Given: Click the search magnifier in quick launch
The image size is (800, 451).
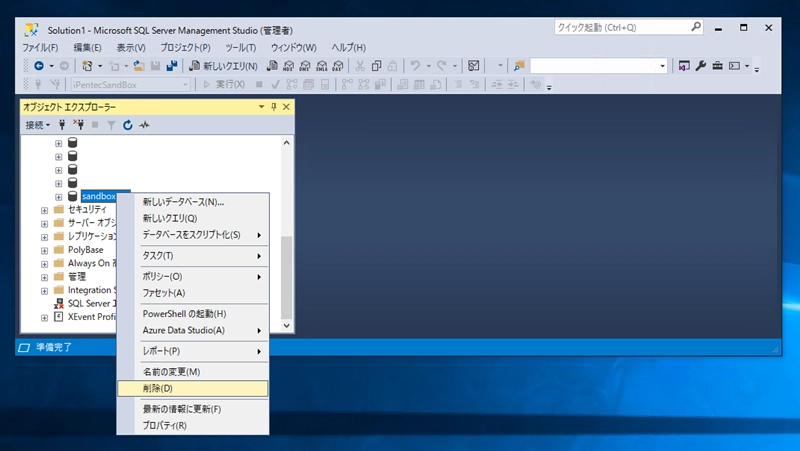Looking at the screenshot, I should click(x=696, y=27).
